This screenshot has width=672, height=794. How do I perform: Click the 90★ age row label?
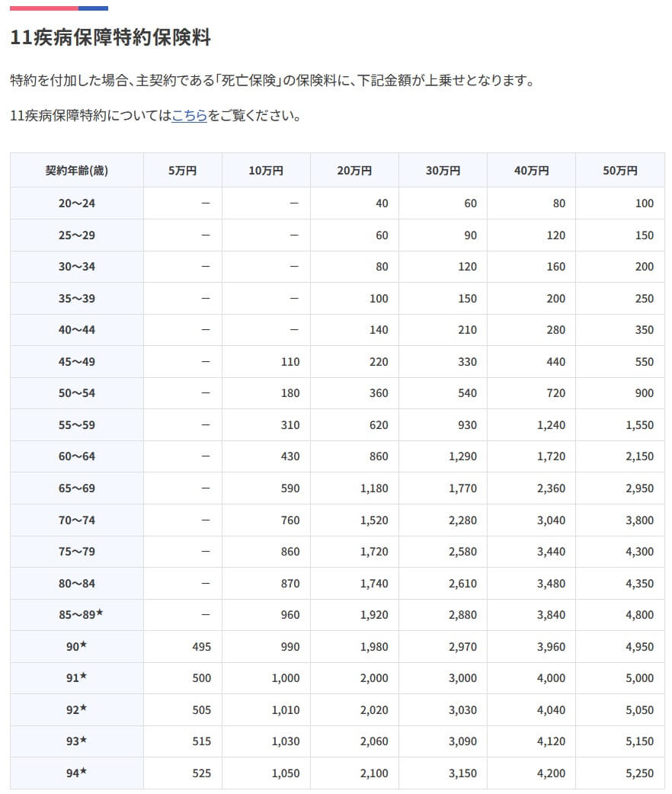point(76,647)
